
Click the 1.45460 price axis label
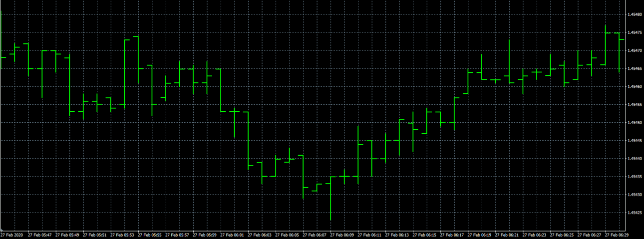pos(636,87)
